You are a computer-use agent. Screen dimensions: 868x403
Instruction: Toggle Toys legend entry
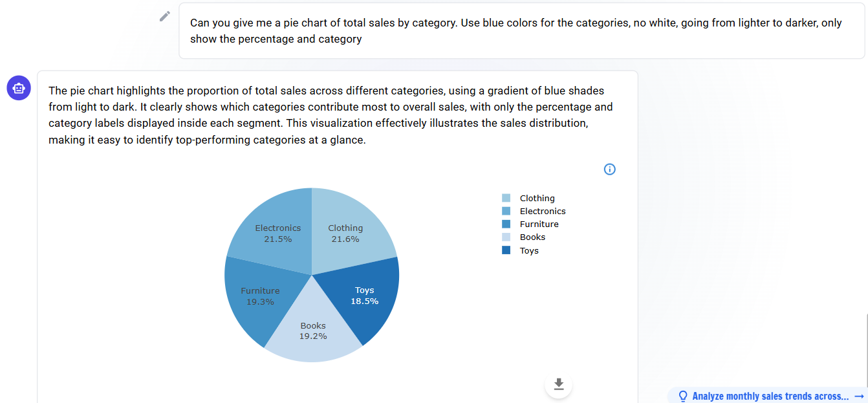521,250
